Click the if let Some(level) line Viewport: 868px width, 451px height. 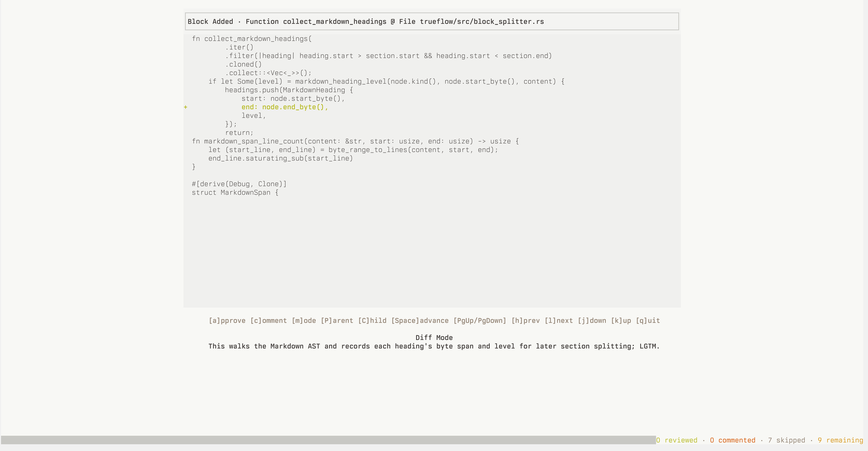(x=387, y=82)
